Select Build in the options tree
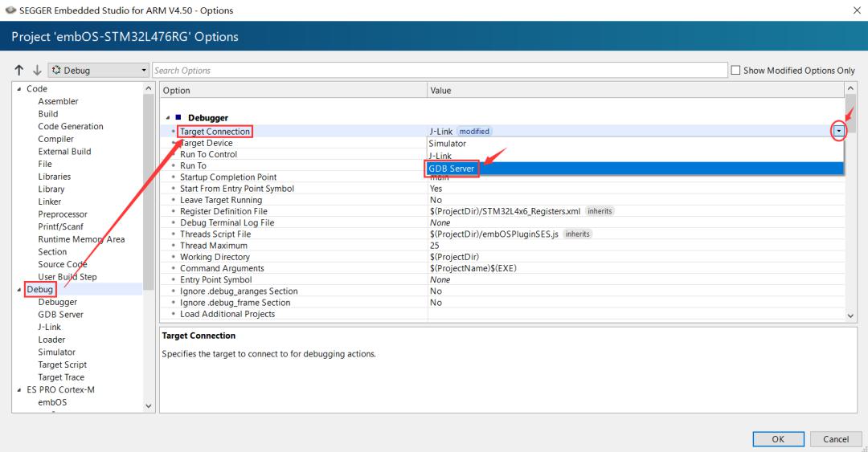This screenshot has width=868, height=452. point(47,113)
